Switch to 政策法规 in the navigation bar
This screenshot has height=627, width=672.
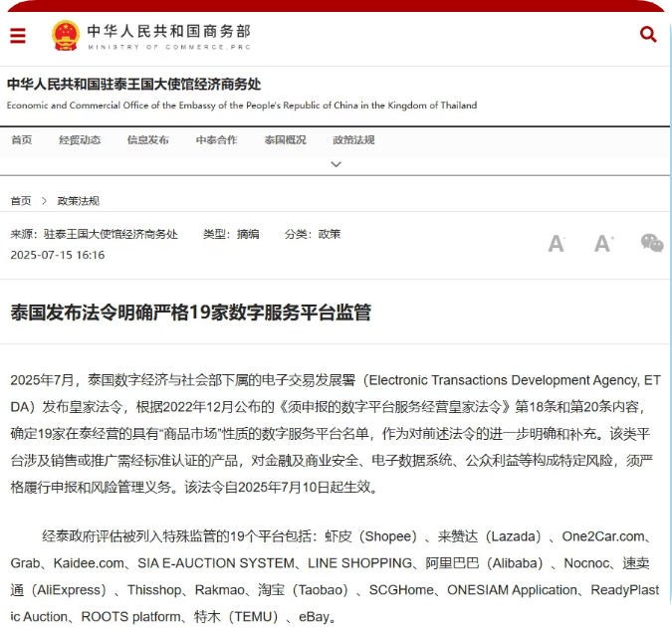tap(353, 140)
